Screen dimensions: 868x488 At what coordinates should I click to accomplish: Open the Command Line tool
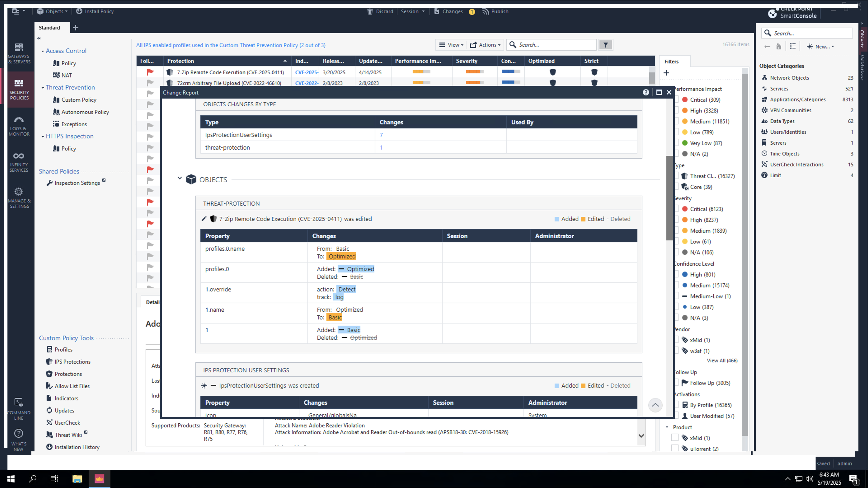tap(19, 409)
